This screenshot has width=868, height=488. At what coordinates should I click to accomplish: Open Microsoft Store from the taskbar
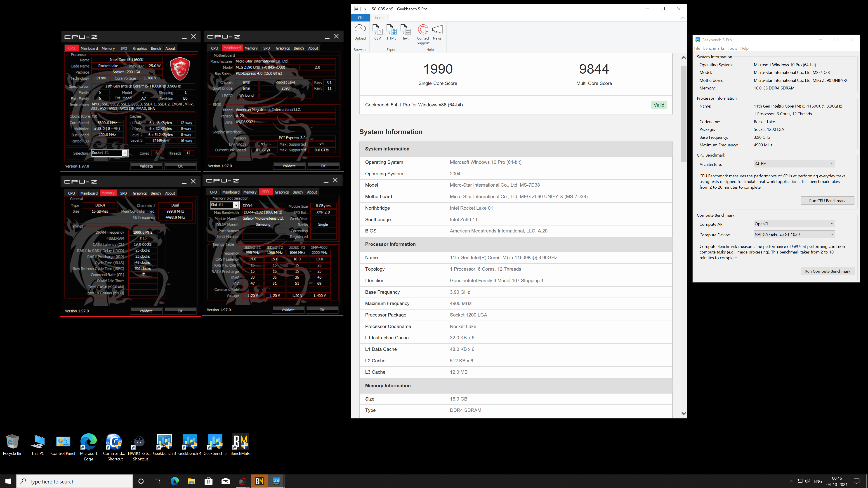point(209,481)
